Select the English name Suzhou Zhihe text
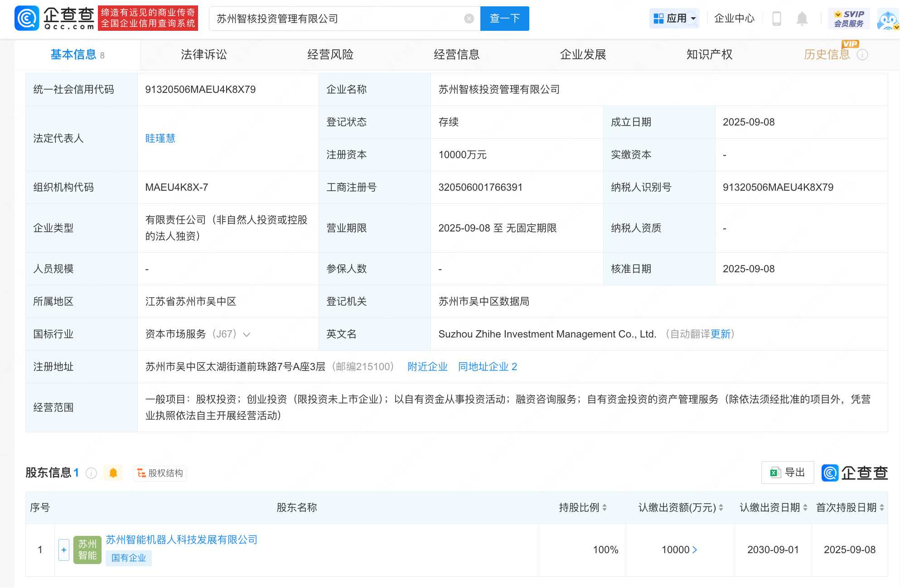Screen dimensions: 900x588 [547, 334]
